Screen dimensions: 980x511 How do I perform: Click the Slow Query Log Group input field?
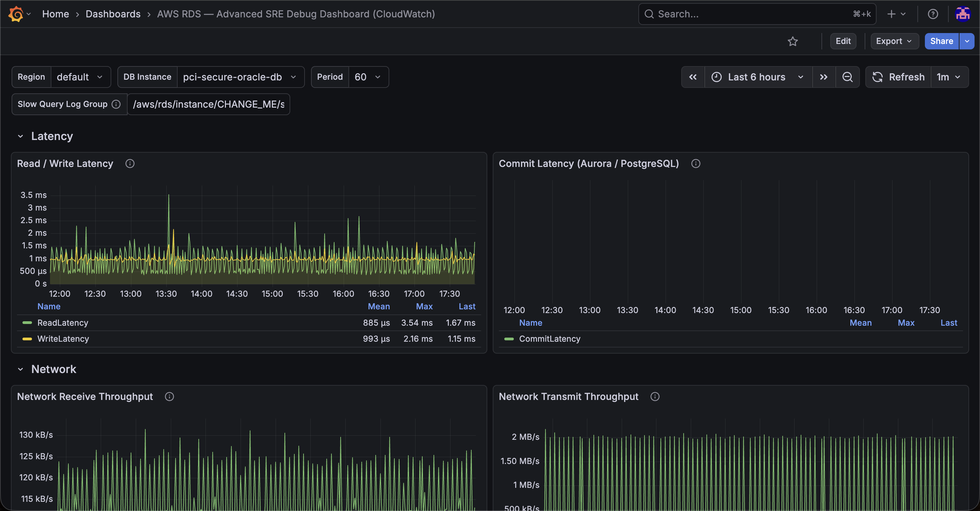click(209, 104)
